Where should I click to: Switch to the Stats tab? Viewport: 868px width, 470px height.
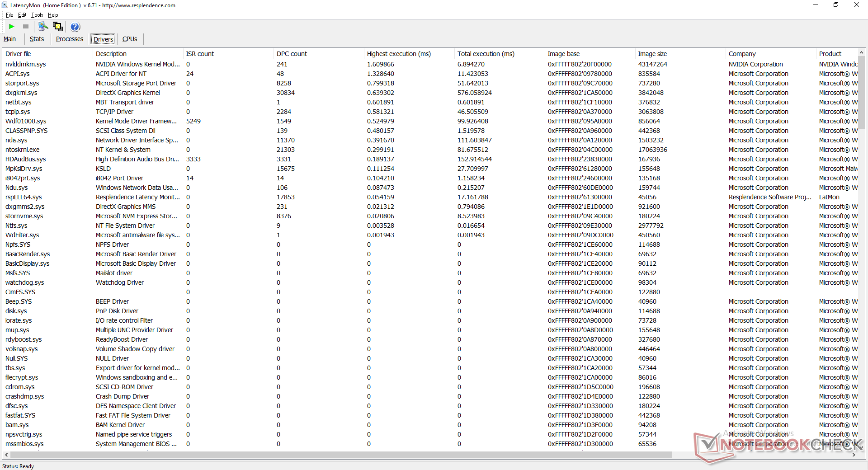tap(37, 39)
